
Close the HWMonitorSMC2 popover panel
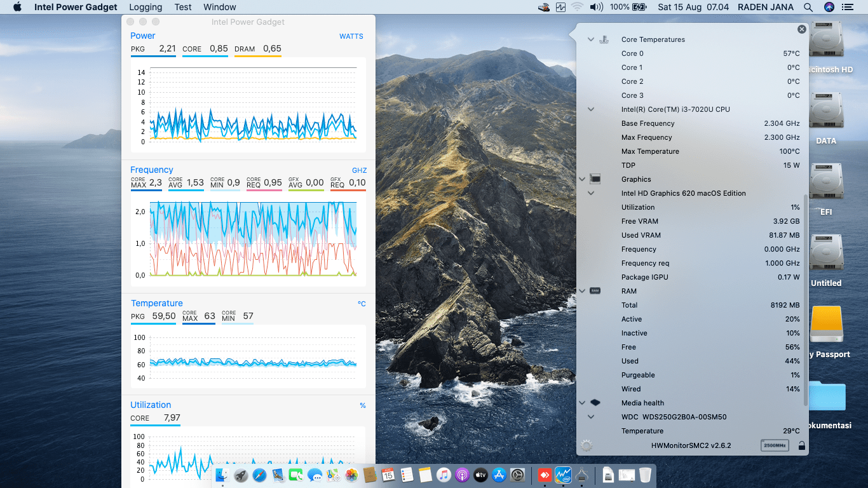pos(801,29)
